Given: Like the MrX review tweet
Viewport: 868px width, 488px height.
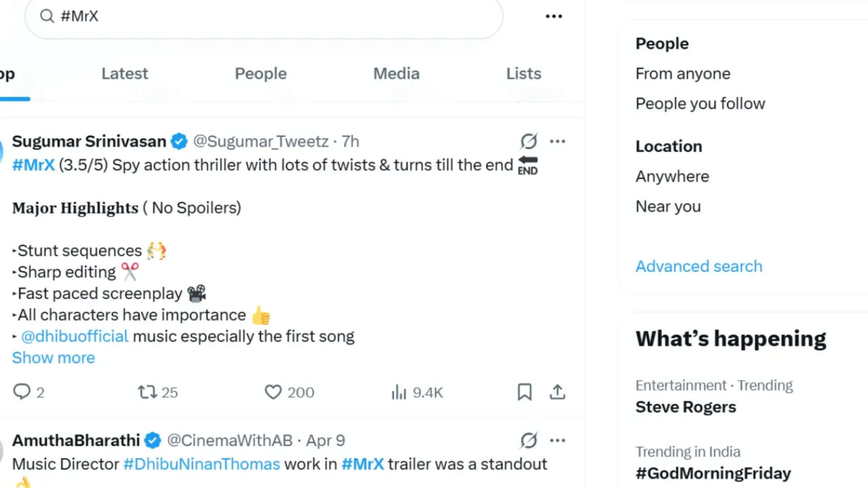Looking at the screenshot, I should 273,392.
